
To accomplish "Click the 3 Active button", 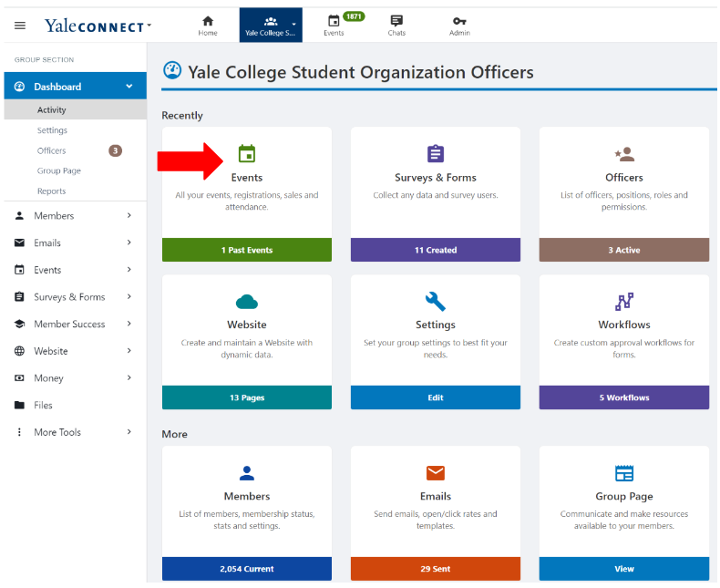I will [x=624, y=250].
